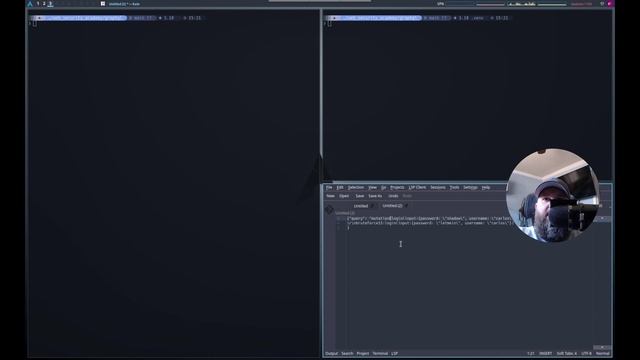Open the Settings menu
Image resolution: width=640 pixels, height=360 pixels.
pyautogui.click(x=470, y=187)
